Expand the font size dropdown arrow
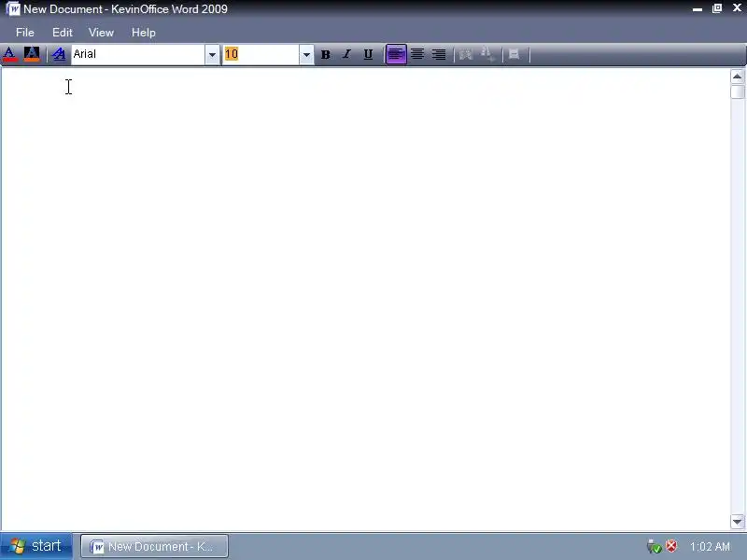Viewport: 747px width, 560px height. click(306, 55)
